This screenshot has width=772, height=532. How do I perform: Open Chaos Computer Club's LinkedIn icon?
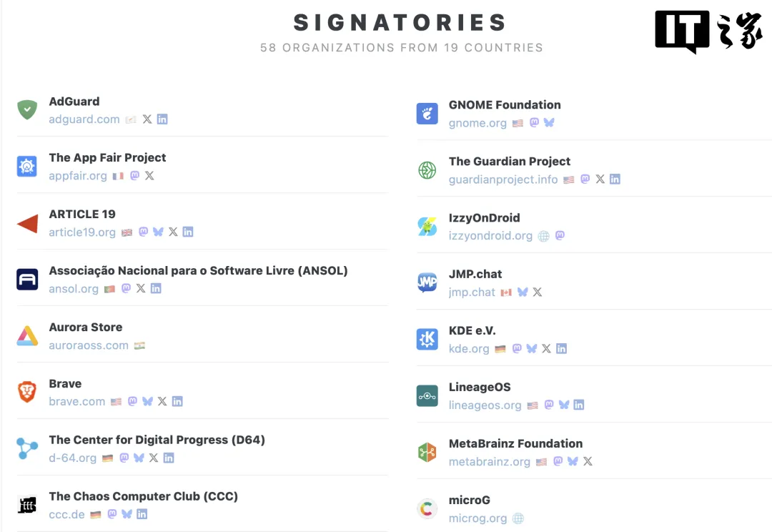[x=142, y=514]
